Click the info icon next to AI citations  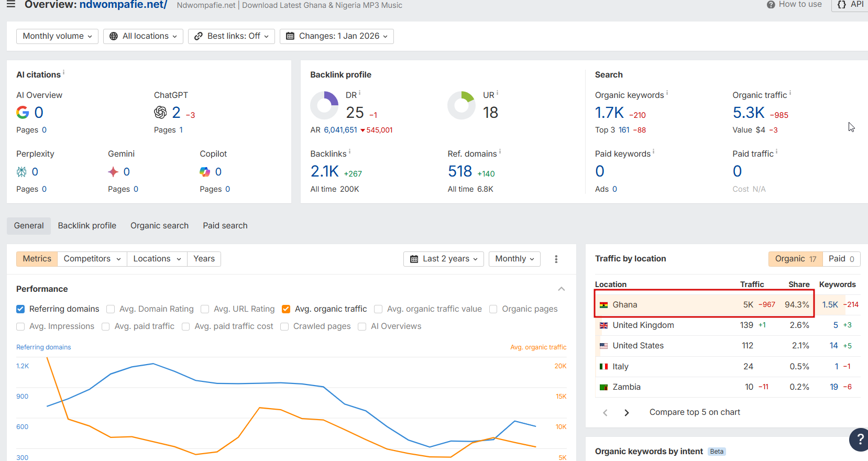64,72
